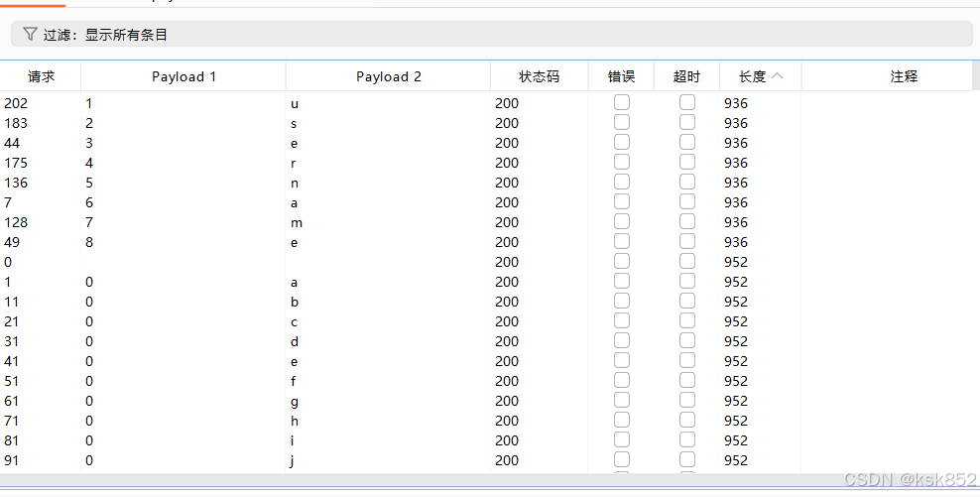The image size is (980, 497).
Task: Click Payload 1 value 3
Action: tap(89, 143)
